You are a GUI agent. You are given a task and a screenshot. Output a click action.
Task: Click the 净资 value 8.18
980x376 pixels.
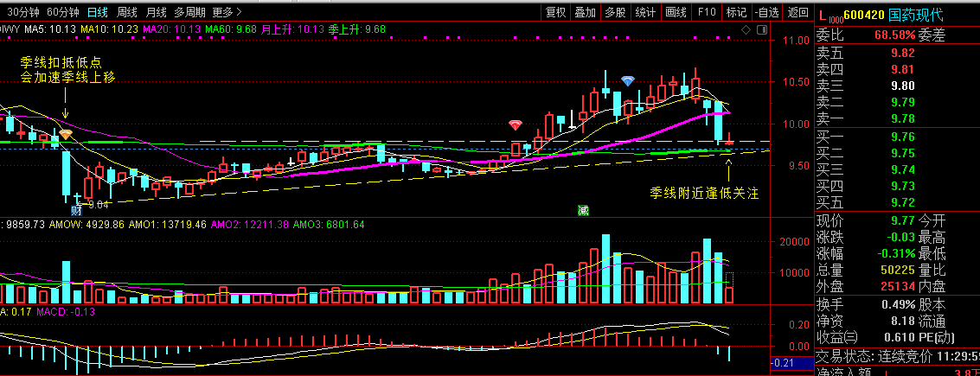click(902, 322)
